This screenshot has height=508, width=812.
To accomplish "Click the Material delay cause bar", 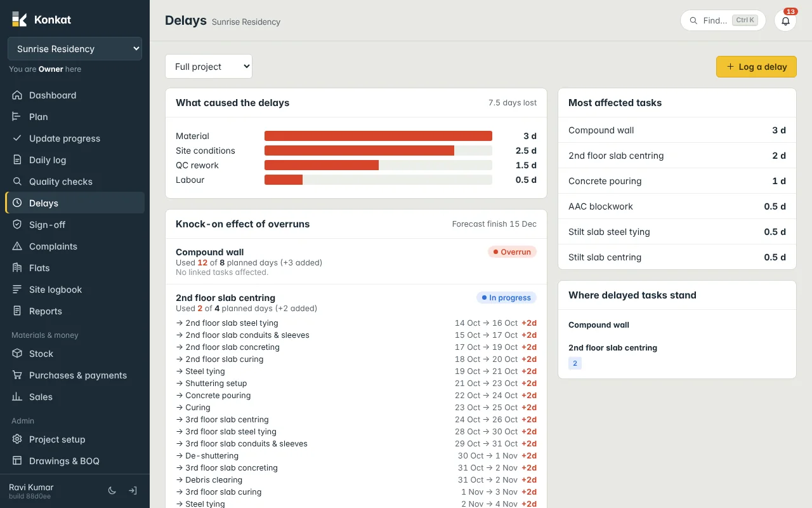I will (378, 136).
